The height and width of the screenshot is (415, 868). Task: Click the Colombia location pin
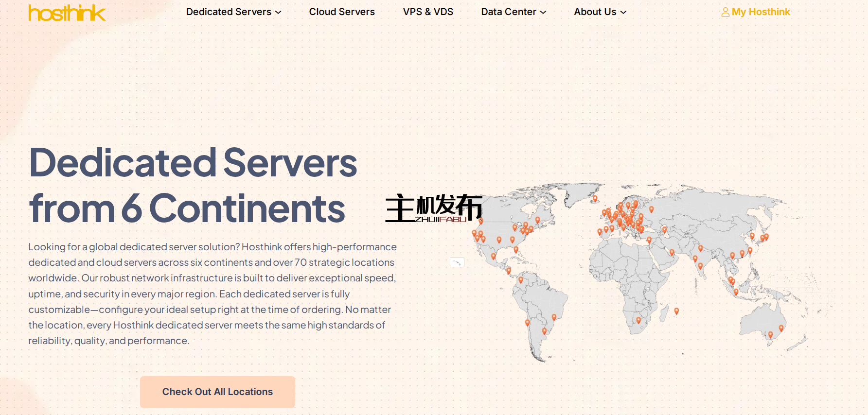(x=521, y=280)
